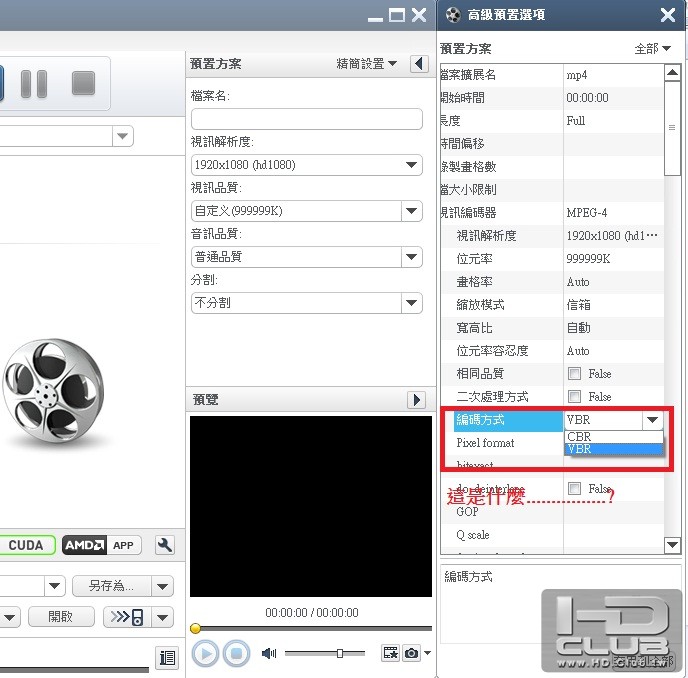
Task: Open the device transfer dropdown arrow
Action: (162, 617)
